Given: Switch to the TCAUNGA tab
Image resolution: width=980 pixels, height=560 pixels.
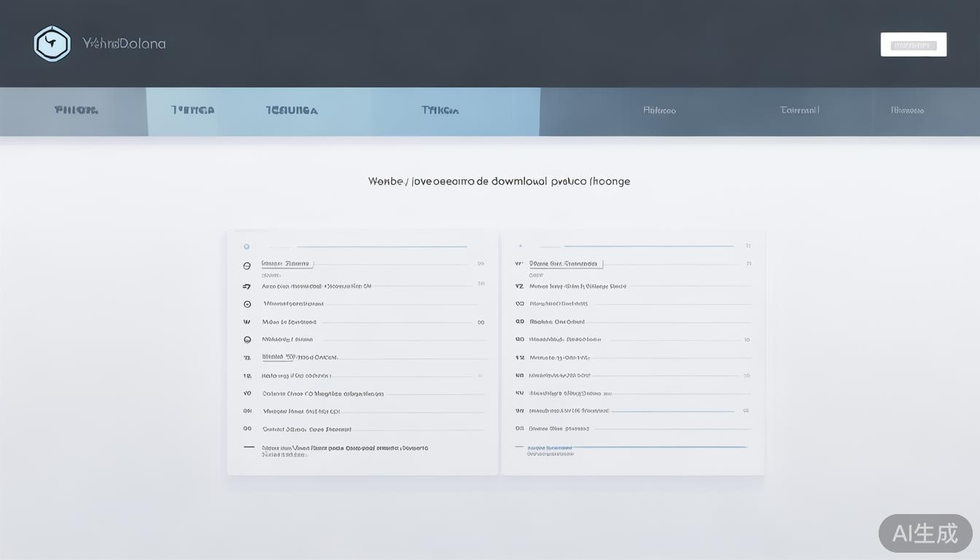Looking at the screenshot, I should 292,111.
